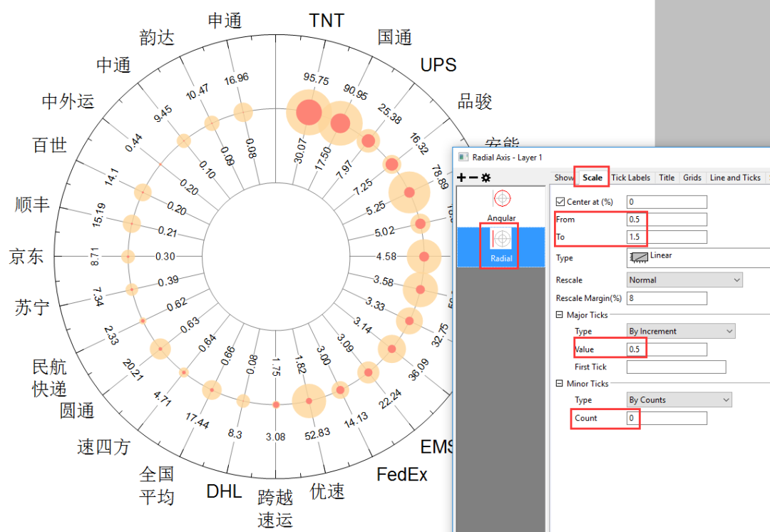The width and height of the screenshot is (770, 532).
Task: Click the 品骏 axis label
Action: (x=474, y=101)
